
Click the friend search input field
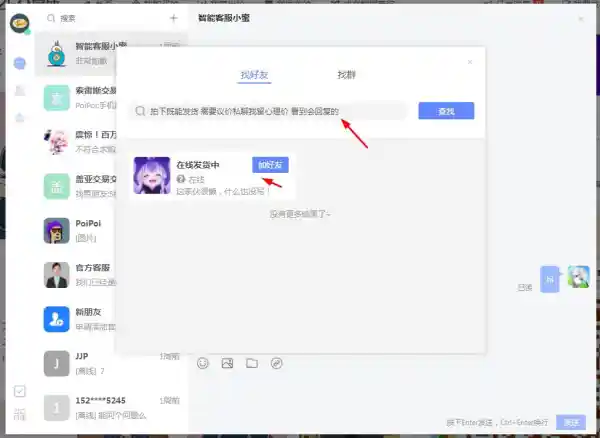(x=270, y=111)
